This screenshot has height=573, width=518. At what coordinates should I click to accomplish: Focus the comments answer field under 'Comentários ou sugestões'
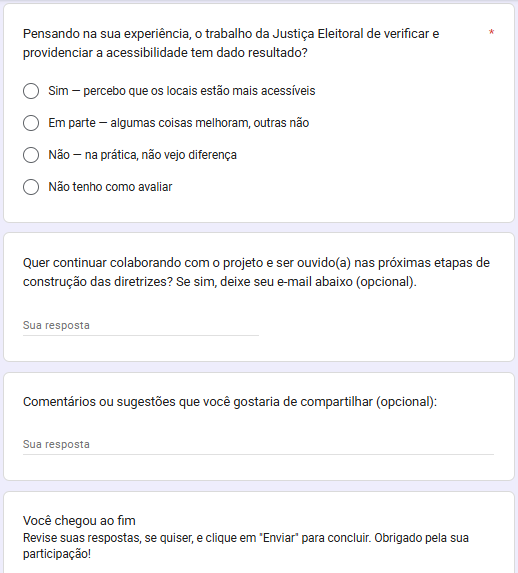(x=258, y=445)
